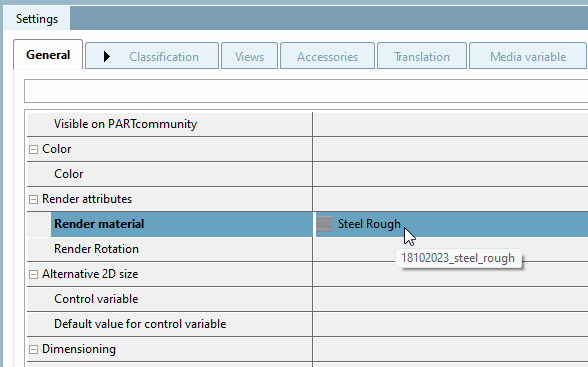Screen dimensions: 588x367
Task: Click the Settings panel title tab
Action: (37, 18)
